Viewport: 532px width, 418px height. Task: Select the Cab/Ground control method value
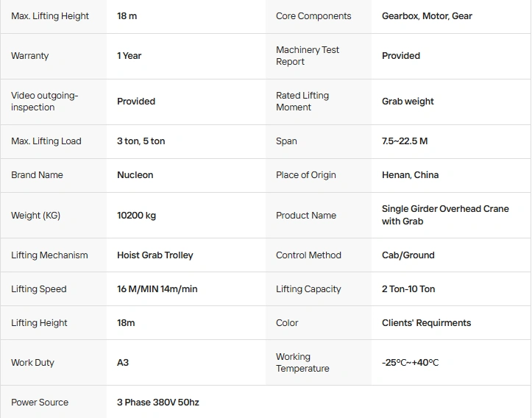pos(408,255)
